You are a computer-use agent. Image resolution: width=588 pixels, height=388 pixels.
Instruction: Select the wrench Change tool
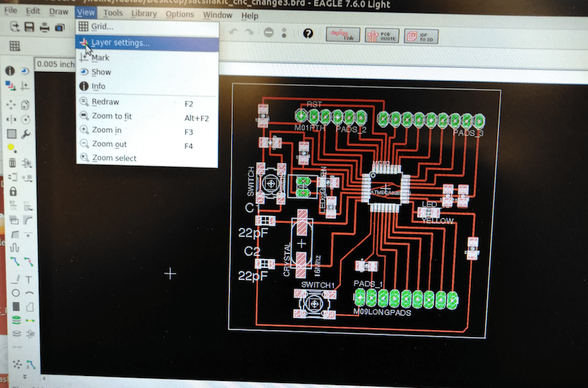coord(26,134)
